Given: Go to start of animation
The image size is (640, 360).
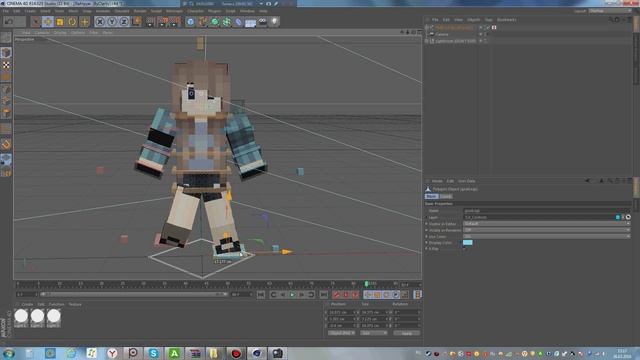Looking at the screenshot, I should (261, 295).
